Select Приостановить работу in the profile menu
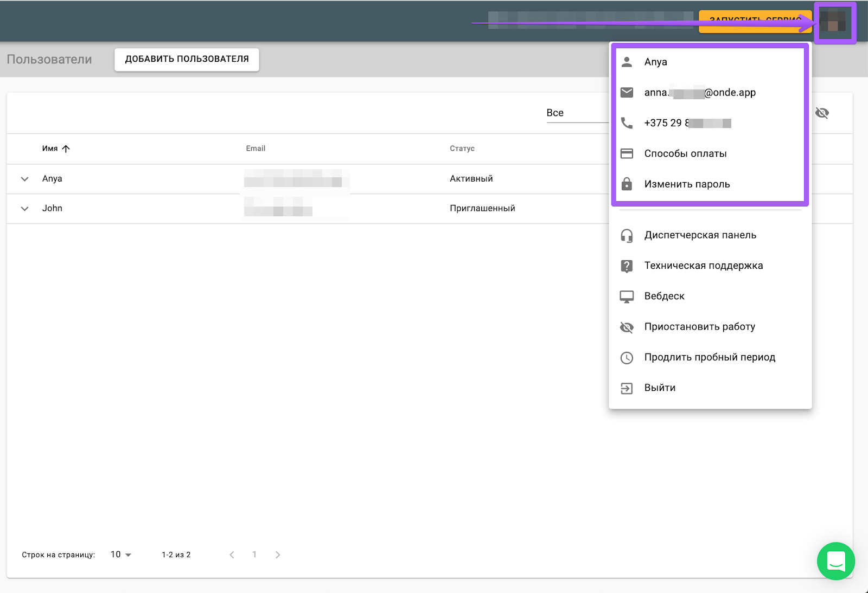This screenshot has width=868, height=593. (699, 327)
